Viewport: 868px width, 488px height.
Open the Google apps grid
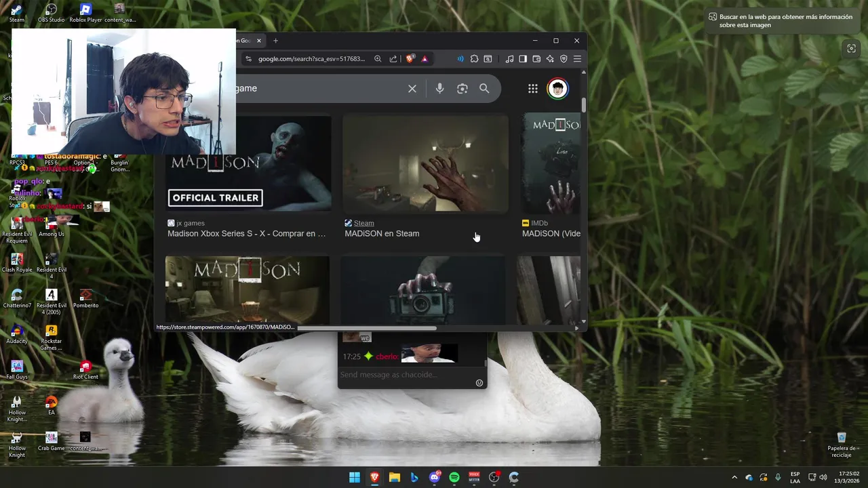(x=533, y=89)
